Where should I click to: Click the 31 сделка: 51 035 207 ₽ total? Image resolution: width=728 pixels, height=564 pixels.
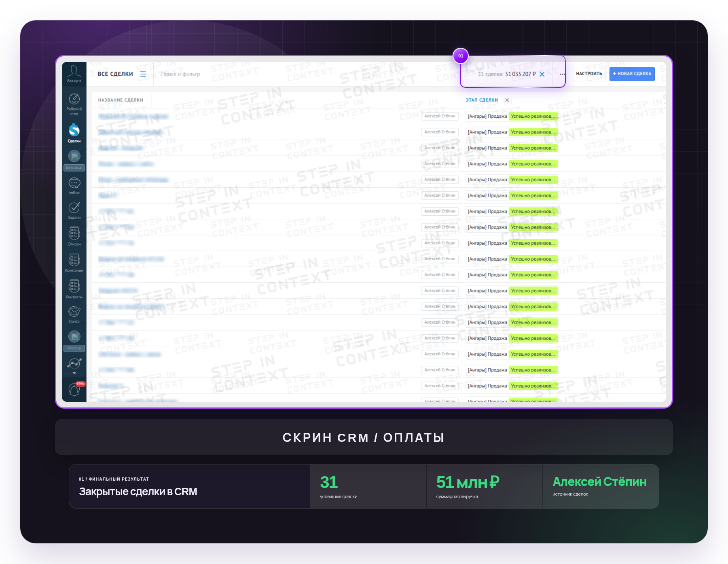click(x=506, y=74)
